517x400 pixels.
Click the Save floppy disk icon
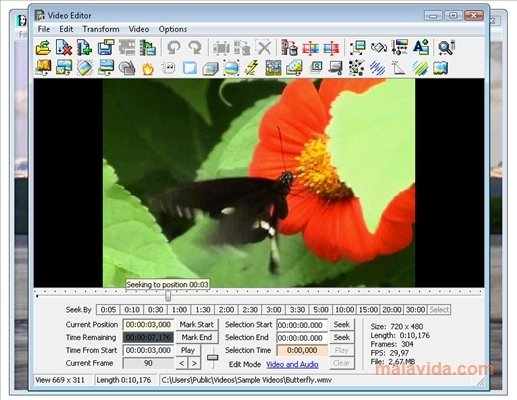[106, 48]
